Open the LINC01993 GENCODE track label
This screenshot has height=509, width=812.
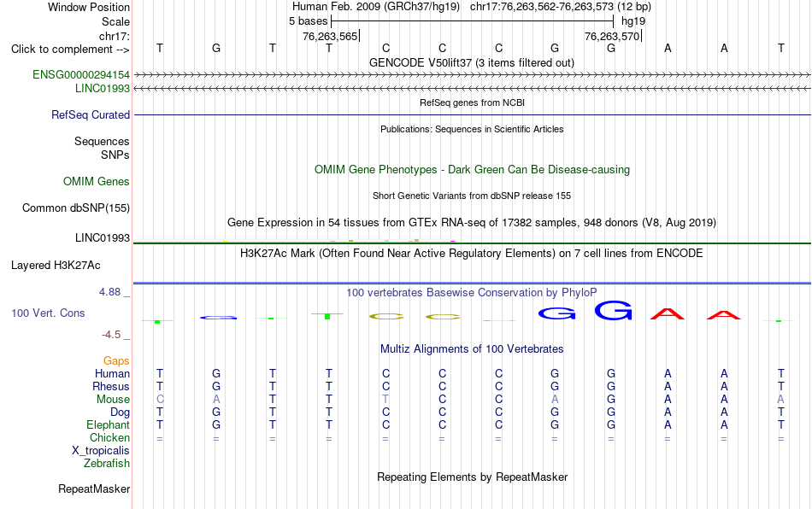pyautogui.click(x=102, y=89)
